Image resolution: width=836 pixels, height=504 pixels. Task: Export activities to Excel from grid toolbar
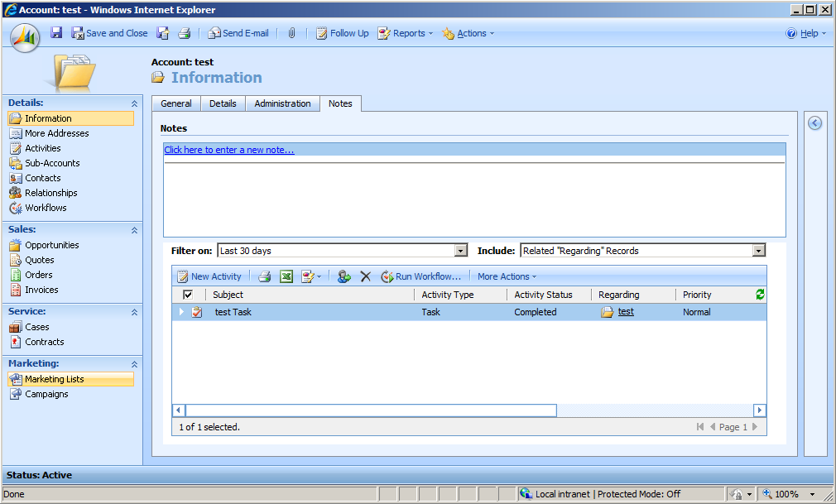click(x=286, y=276)
